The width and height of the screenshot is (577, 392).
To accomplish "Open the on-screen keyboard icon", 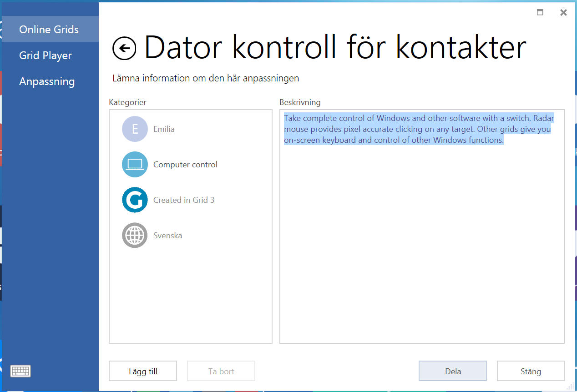I will 20,371.
